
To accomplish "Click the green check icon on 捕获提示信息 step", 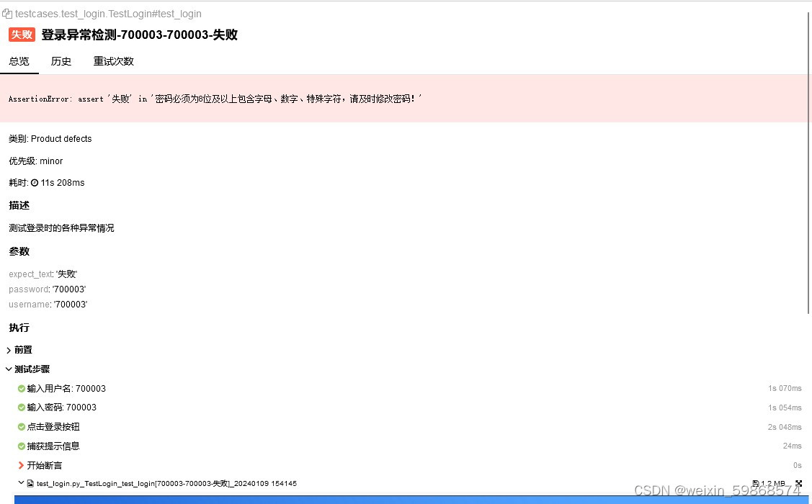I will pyautogui.click(x=21, y=446).
